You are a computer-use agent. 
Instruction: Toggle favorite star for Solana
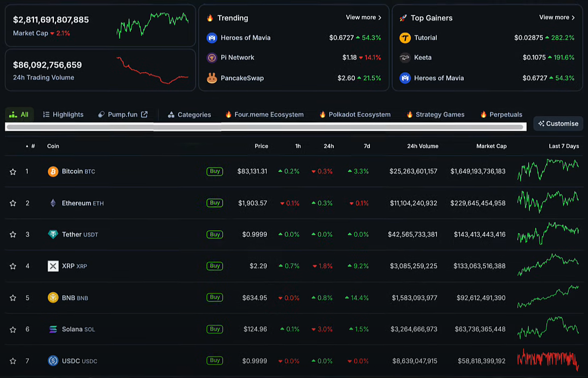pos(13,329)
